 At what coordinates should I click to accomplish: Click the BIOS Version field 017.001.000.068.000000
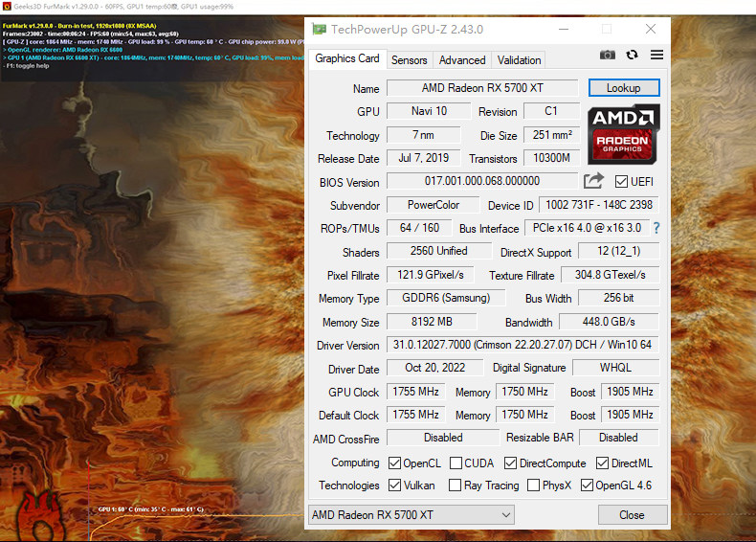click(x=482, y=182)
